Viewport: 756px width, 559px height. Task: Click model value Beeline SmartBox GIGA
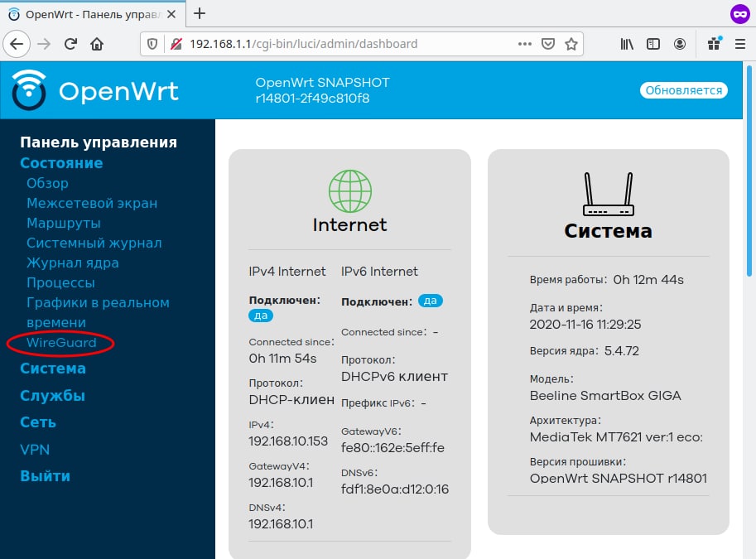pyautogui.click(x=605, y=396)
